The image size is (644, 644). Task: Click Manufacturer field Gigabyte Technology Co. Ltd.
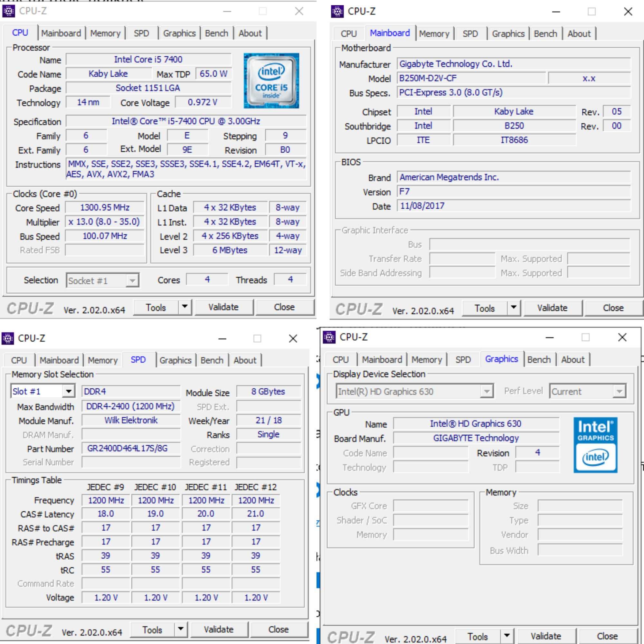click(x=514, y=64)
